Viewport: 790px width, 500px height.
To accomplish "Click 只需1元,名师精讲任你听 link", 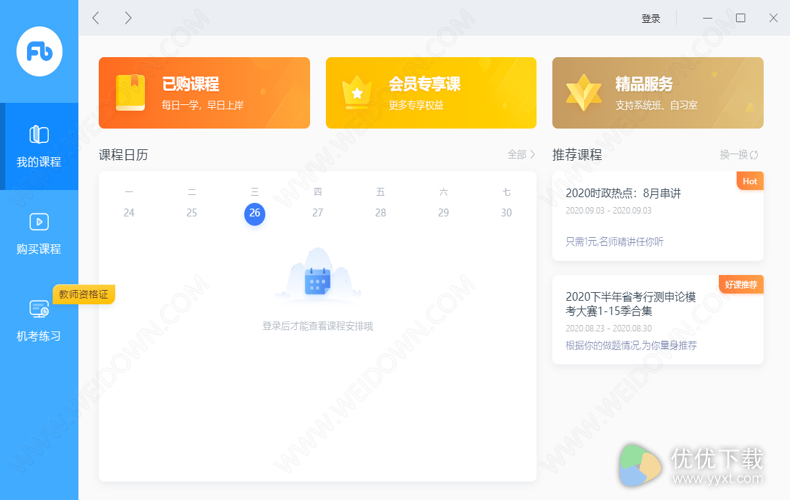I will 614,242.
